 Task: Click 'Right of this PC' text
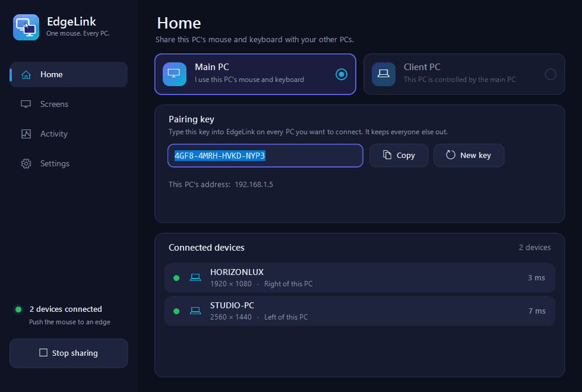289,284
